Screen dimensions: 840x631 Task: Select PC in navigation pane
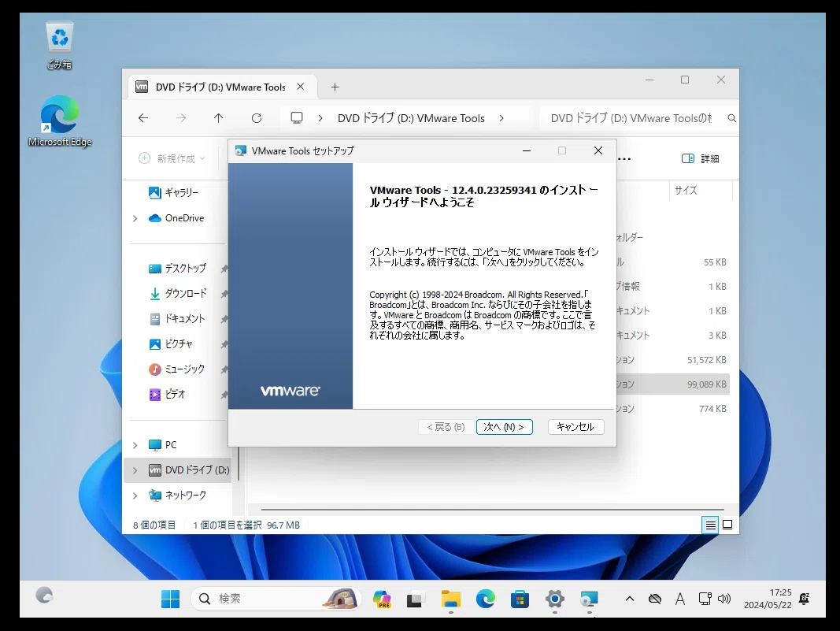point(163,445)
